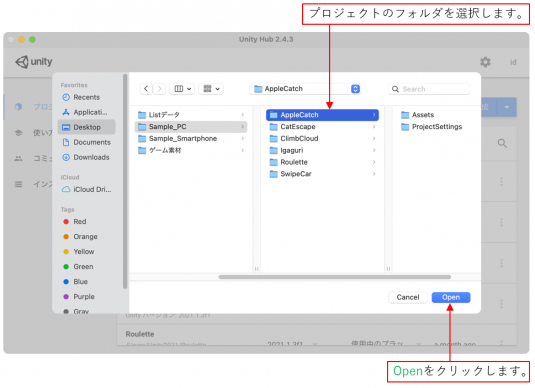Click the first column resize handle

[x=257, y=269]
